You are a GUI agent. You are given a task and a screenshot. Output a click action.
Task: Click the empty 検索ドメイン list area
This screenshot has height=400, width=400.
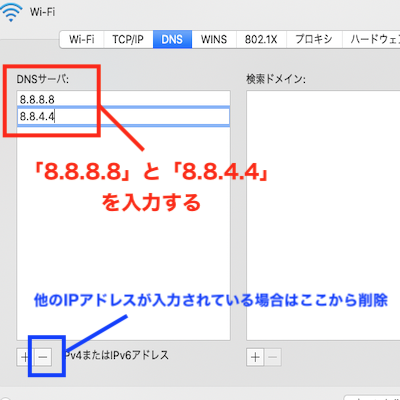click(x=323, y=215)
